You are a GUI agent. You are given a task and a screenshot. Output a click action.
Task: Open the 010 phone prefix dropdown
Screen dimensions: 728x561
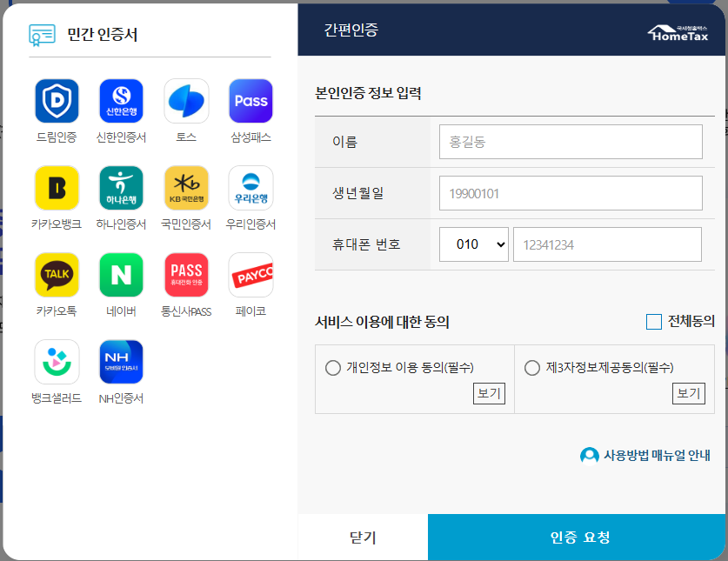coord(473,244)
